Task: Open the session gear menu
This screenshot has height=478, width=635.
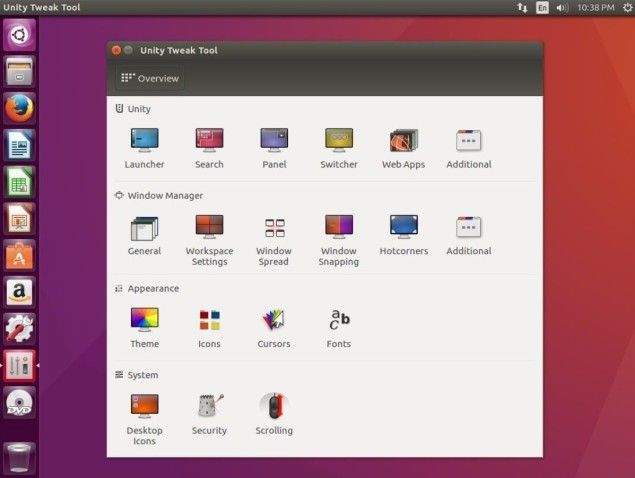Action: [x=627, y=7]
